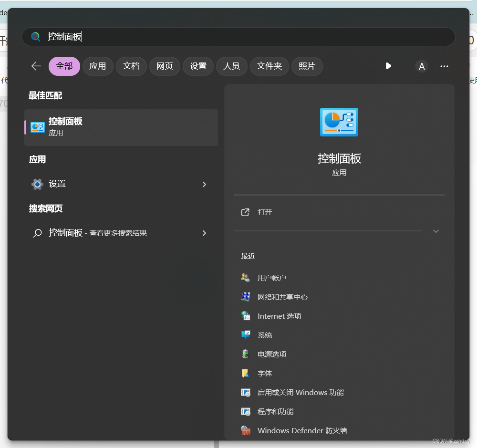Switch to the 文件夹 filter tab
The width and height of the screenshot is (477, 448).
click(x=269, y=66)
